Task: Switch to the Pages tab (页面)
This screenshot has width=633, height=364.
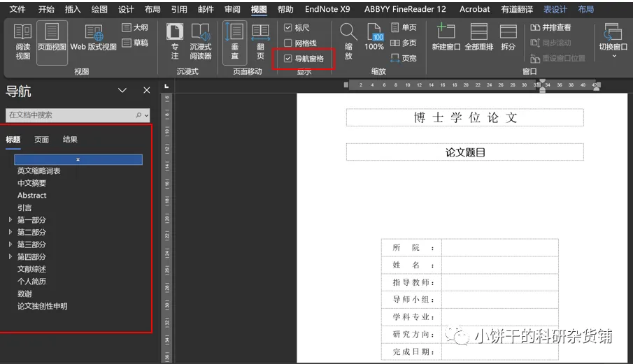Action: [x=41, y=140]
